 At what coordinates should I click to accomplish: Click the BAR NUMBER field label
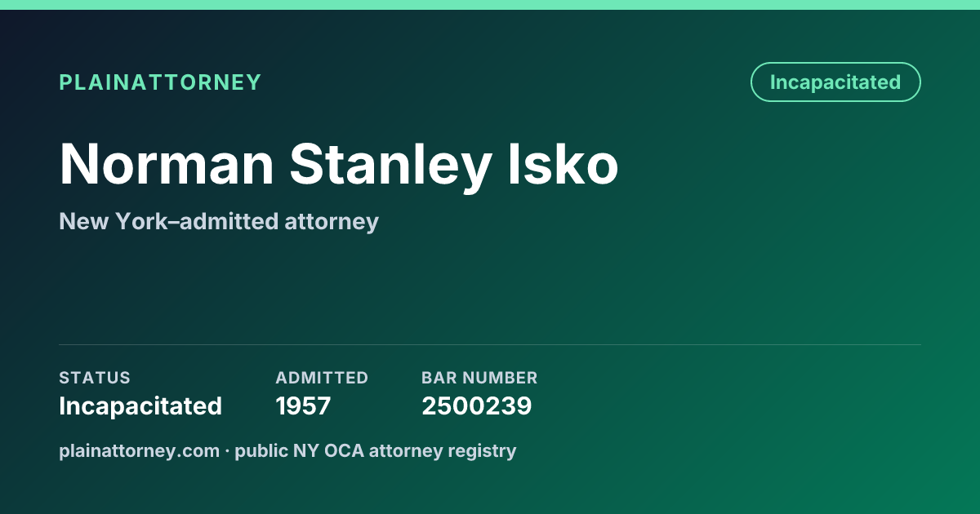(479, 378)
